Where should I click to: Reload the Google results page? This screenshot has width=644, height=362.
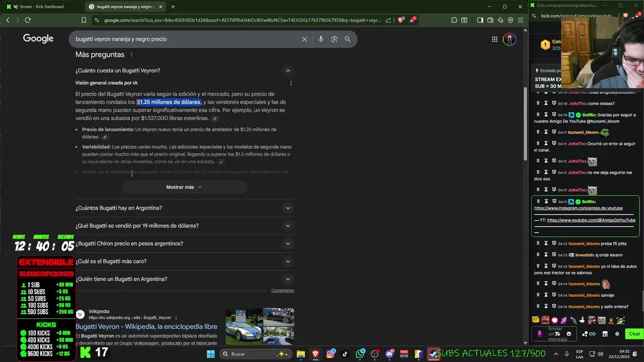click(28, 20)
